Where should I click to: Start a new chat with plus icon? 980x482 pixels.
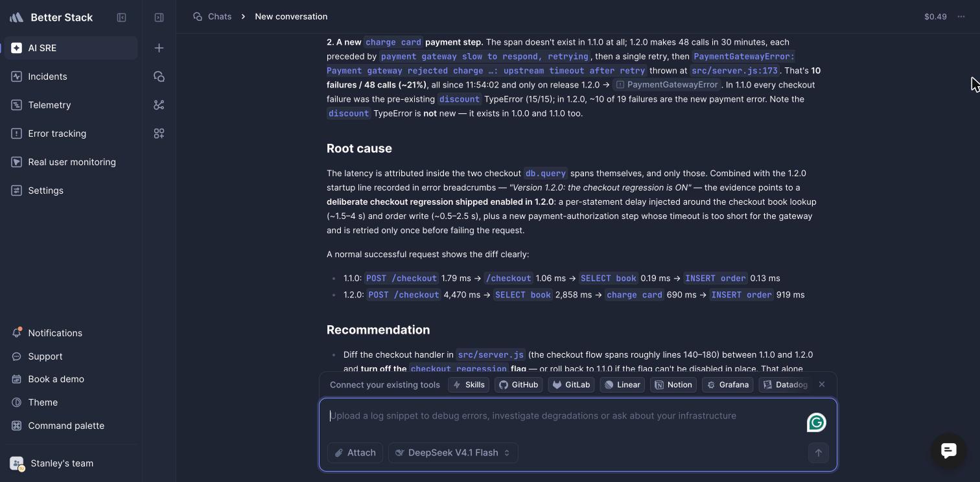[x=159, y=48]
